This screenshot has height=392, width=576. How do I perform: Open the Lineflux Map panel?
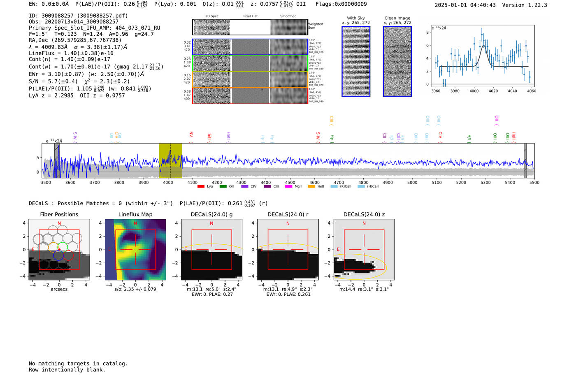(x=135, y=250)
